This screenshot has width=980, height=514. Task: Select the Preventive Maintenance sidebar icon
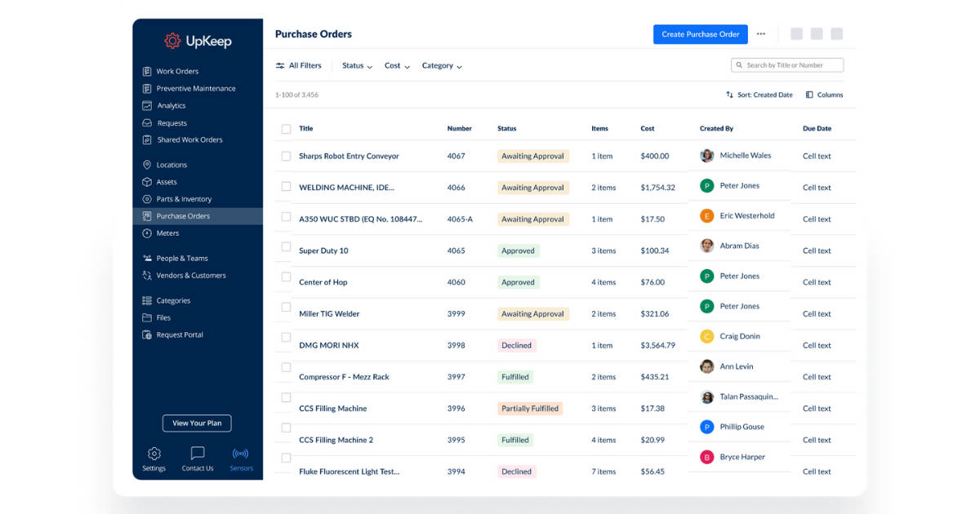tap(149, 88)
